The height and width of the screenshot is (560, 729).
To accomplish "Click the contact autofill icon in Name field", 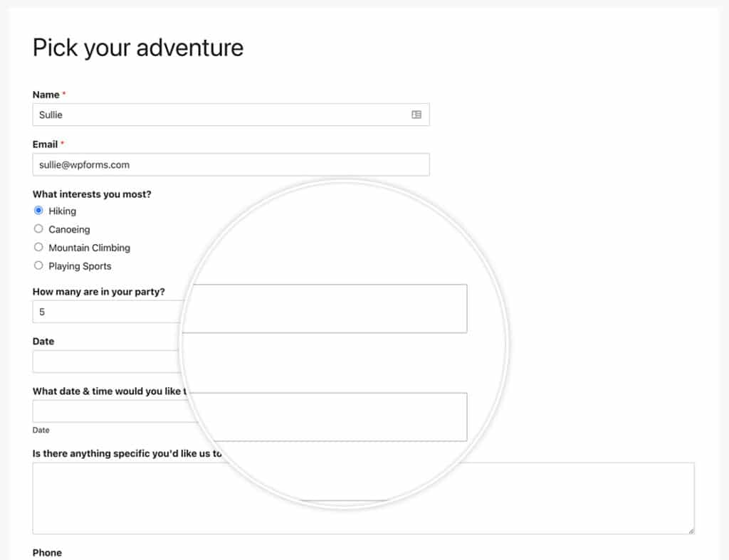I will point(416,115).
